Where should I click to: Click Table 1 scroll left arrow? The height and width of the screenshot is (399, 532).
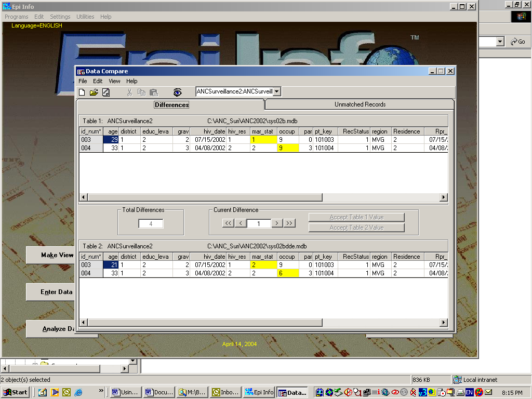click(84, 197)
